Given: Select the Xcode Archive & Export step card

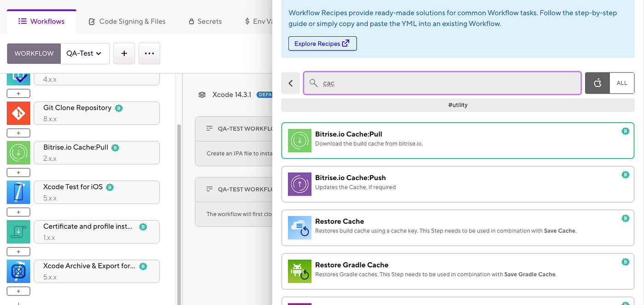Looking at the screenshot, I should pos(97,271).
